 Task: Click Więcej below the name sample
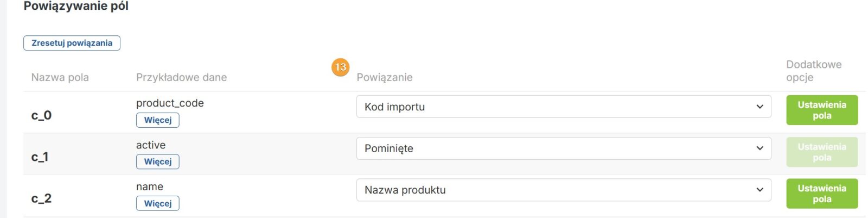click(157, 203)
